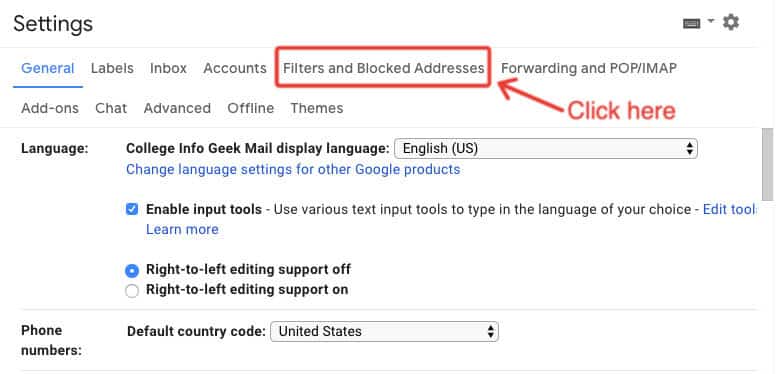This screenshot has width=782, height=374.
Task: Open the Default country code dropdown
Action: pyautogui.click(x=384, y=331)
